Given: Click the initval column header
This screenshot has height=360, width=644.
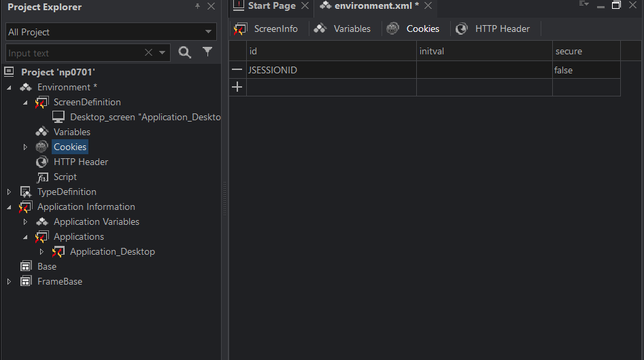Looking at the screenshot, I should [x=484, y=51].
